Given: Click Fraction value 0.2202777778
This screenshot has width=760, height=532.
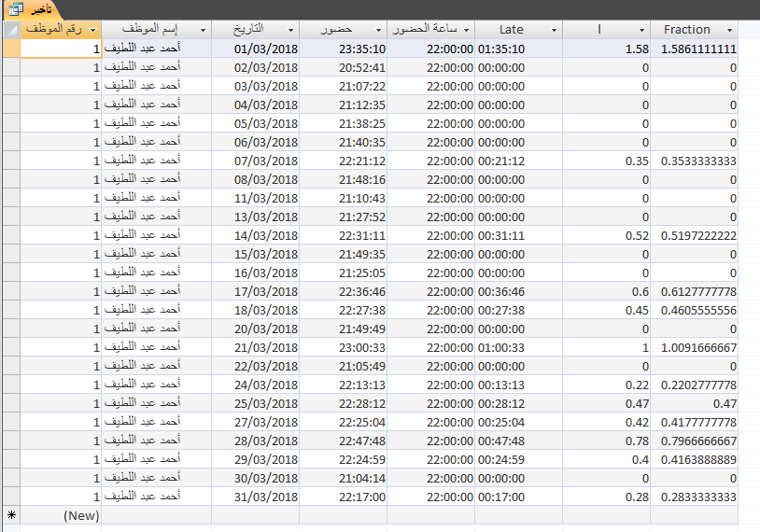Looking at the screenshot, I should (694, 385).
